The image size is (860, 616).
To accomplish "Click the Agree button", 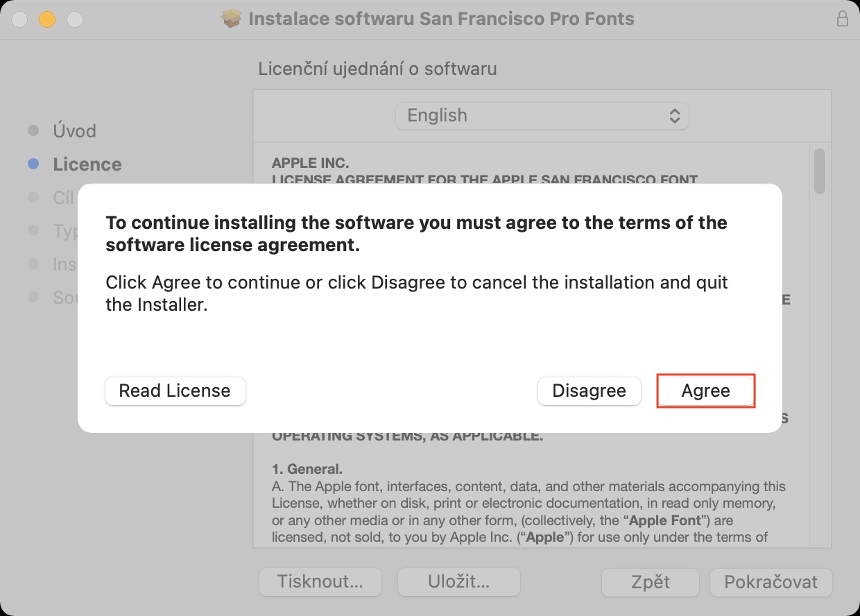I will tap(705, 391).
